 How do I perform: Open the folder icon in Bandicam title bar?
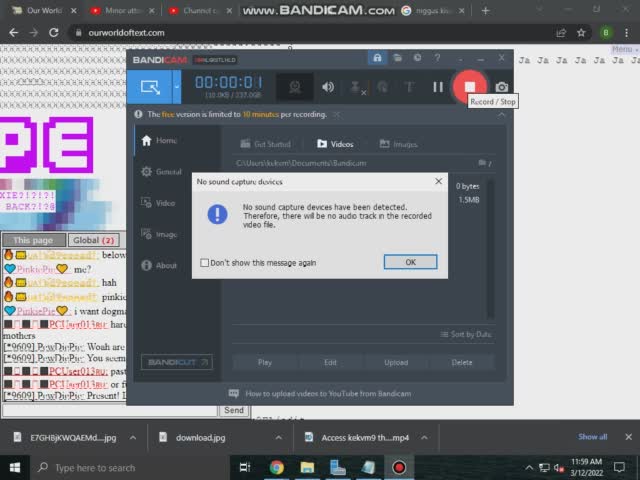click(x=397, y=58)
